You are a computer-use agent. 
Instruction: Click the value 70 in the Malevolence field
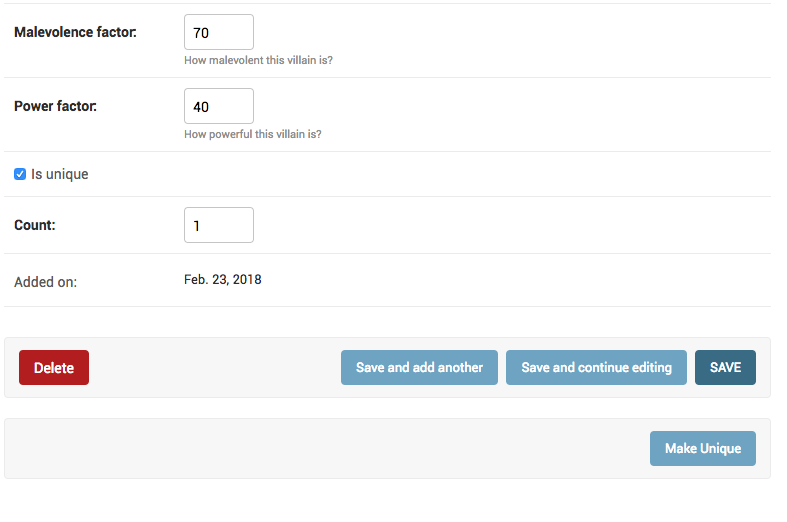pyautogui.click(x=201, y=33)
